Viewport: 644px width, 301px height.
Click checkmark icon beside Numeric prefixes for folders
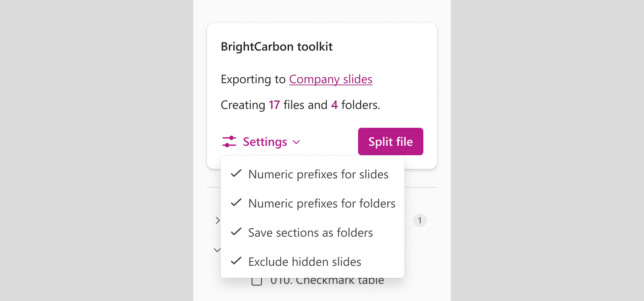coord(236,202)
